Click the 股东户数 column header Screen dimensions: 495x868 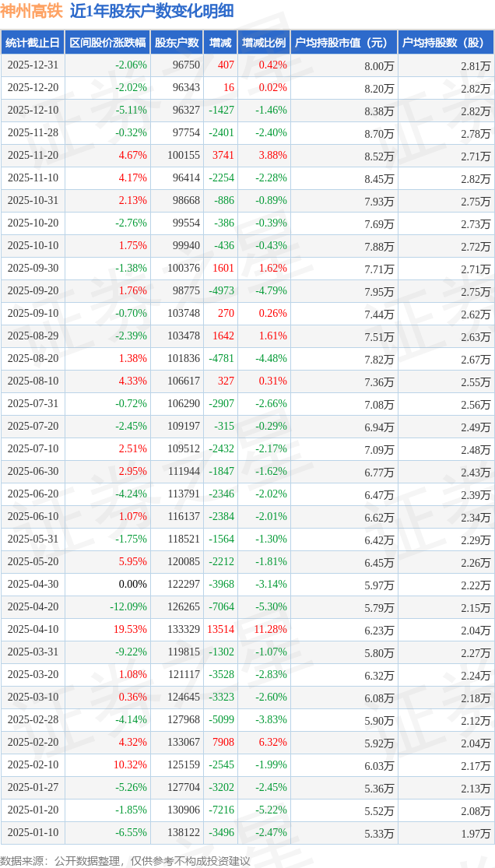click(x=177, y=43)
